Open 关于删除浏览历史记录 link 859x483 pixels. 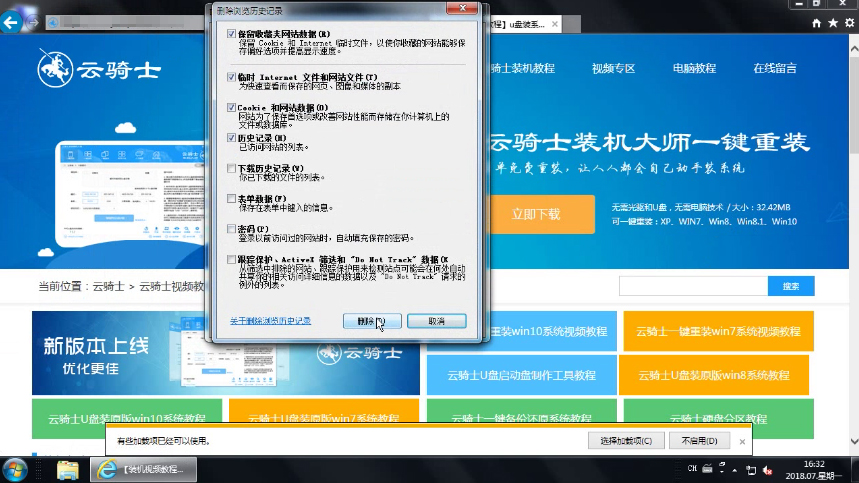[x=270, y=321]
